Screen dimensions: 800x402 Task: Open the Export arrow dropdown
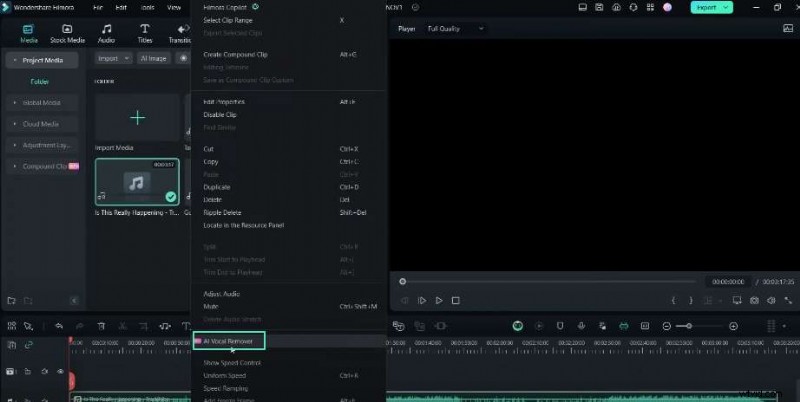tap(726, 8)
